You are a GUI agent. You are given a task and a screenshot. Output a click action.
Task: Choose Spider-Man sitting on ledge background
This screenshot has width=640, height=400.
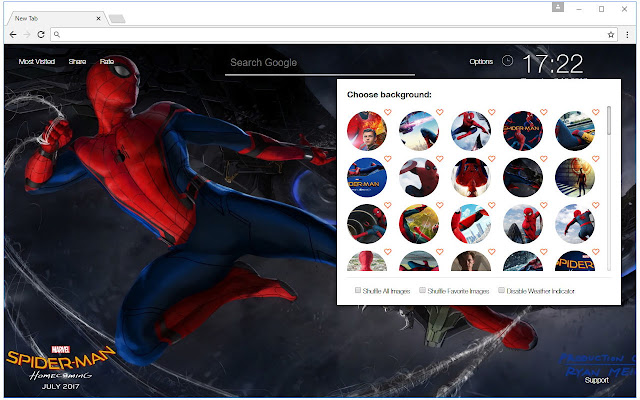coord(523,224)
